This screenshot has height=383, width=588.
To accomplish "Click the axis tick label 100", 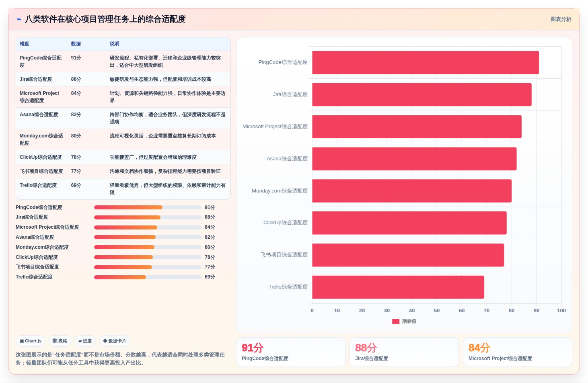I will point(561,311).
